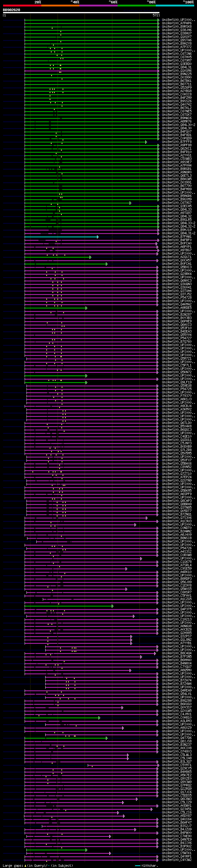Select hit UniRef100_P54727
The width and height of the screenshot is (197, 868).
tap(176, 338)
